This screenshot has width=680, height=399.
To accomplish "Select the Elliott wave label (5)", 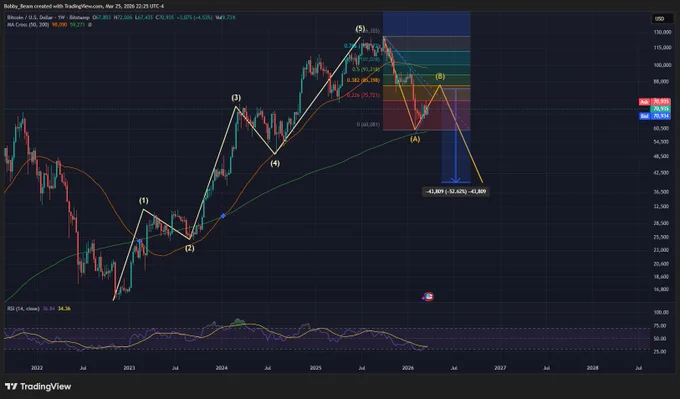I will click(x=360, y=29).
